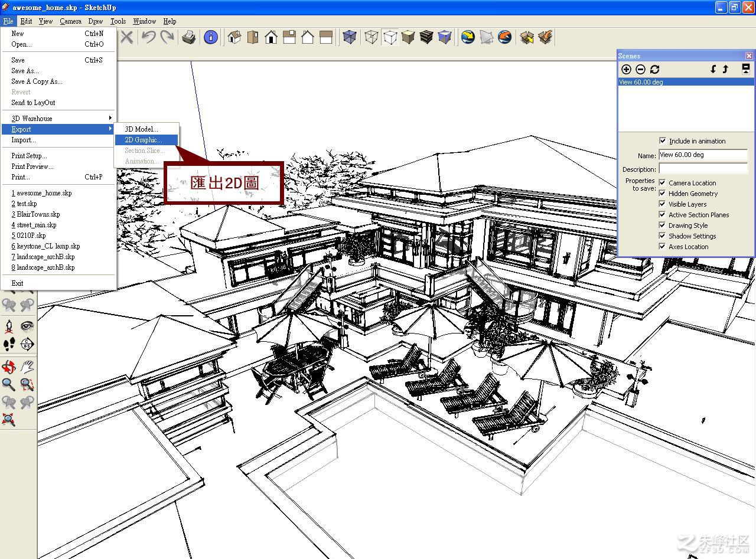The image size is (756, 559).
Task: Click the Toggle Terrain icon
Action: (486, 38)
